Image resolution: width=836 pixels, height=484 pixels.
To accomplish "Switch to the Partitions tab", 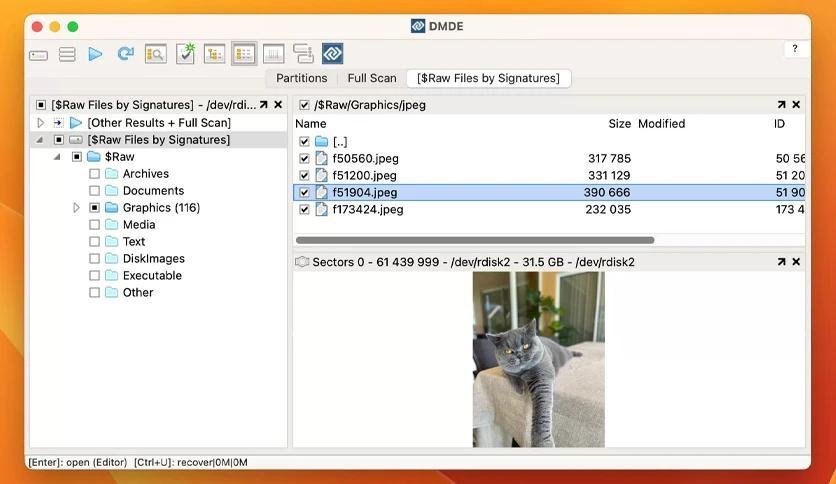I will (301, 78).
